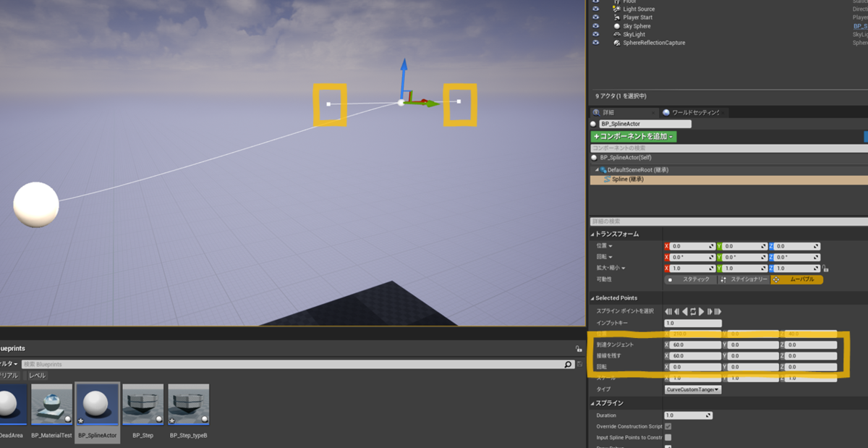
Task: Hide the SkyLight actor
Action: (x=596, y=34)
